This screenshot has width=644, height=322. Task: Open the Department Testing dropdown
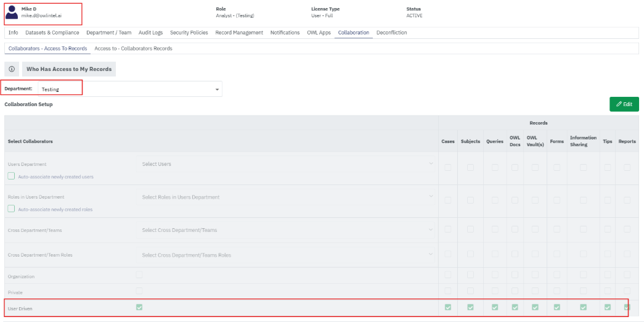click(x=129, y=89)
